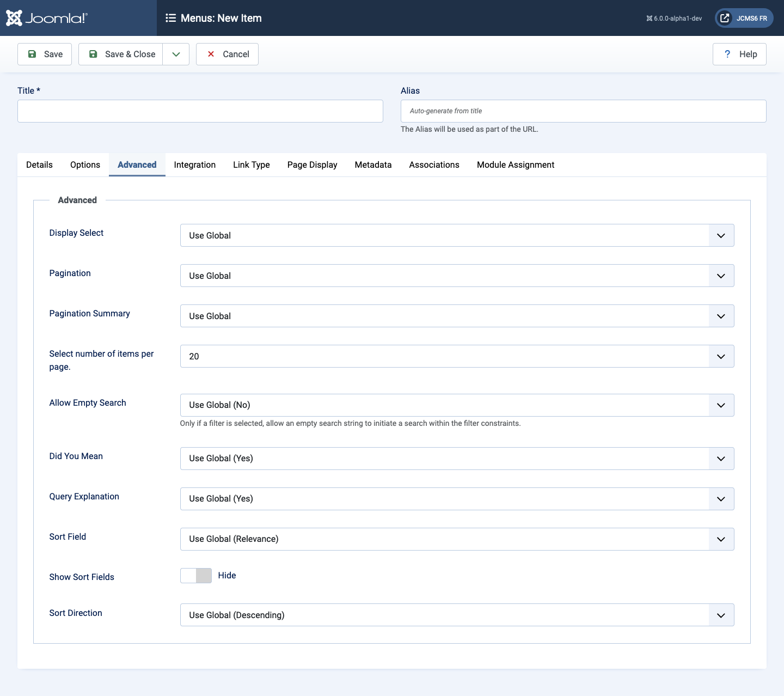Open the Metadata tab
Viewport: 784px width, 696px height.
[x=373, y=164]
